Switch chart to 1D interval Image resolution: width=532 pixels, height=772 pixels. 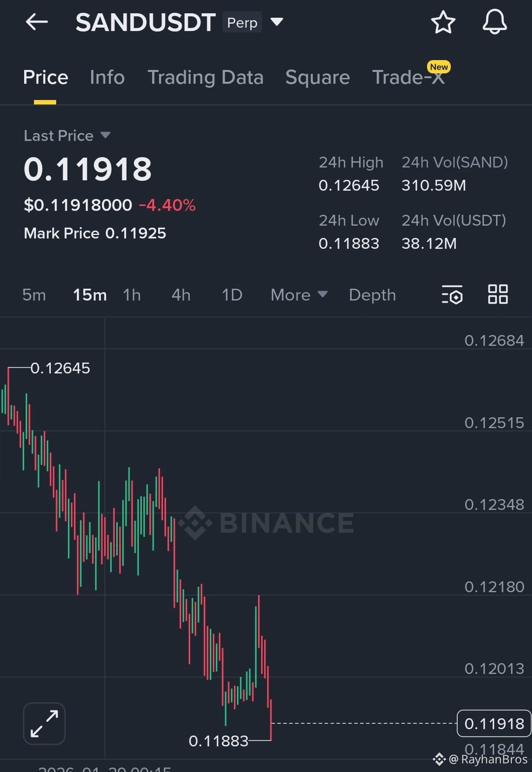[x=232, y=295]
